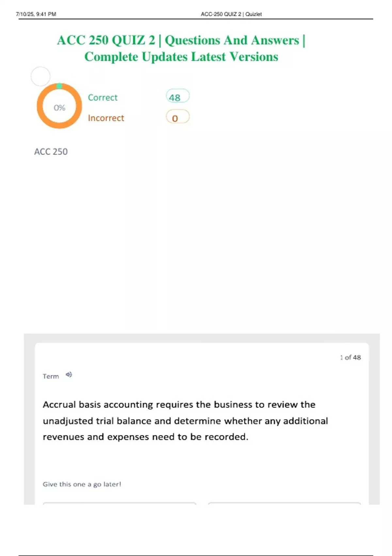The image size is (392, 556).
Task: Select the ACC 250 set name
Action: (51, 152)
